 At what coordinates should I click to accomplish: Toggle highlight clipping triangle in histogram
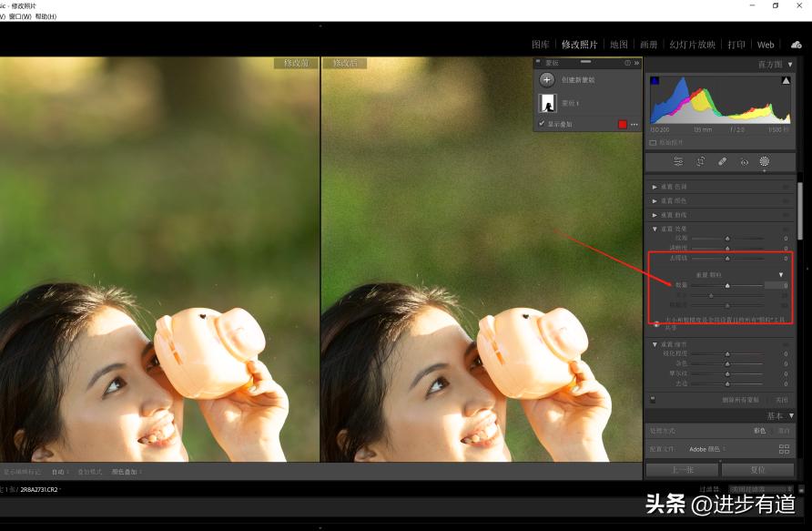[786, 81]
